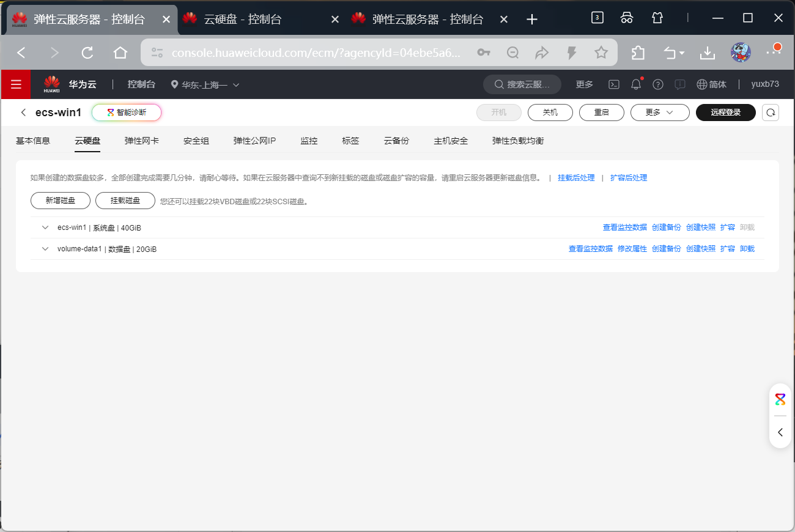The image size is (795, 532).
Task: Click the refresh icon beside 远程登录
Action: click(771, 113)
